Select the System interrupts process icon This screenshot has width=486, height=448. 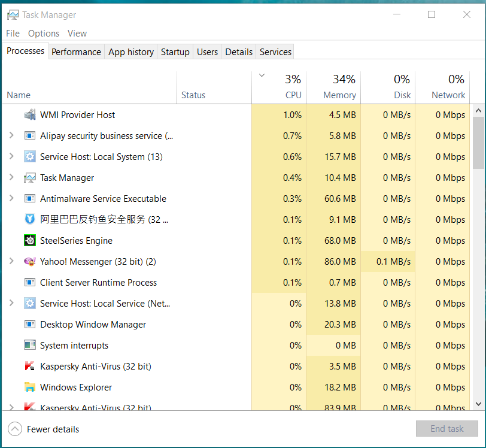[30, 346]
